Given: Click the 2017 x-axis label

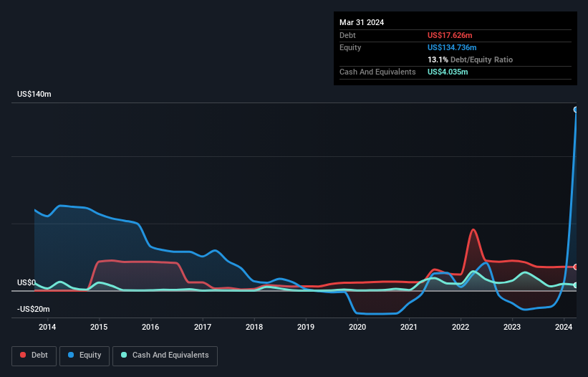Looking at the screenshot, I should [203, 327].
